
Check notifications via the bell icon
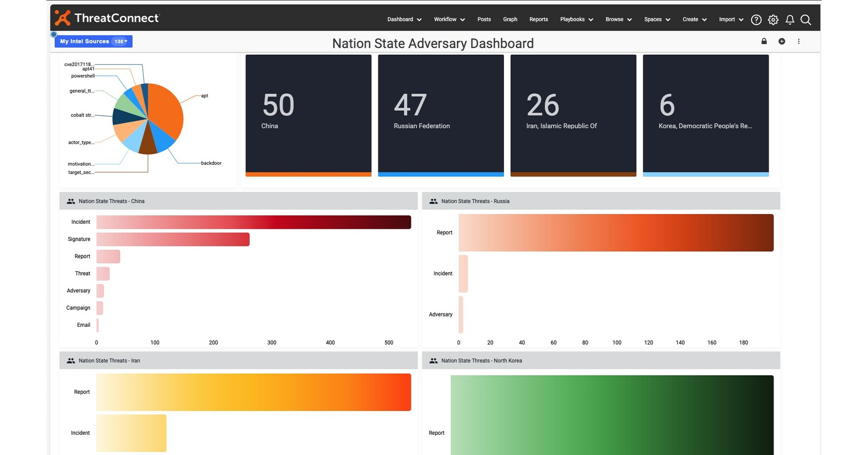(x=789, y=19)
